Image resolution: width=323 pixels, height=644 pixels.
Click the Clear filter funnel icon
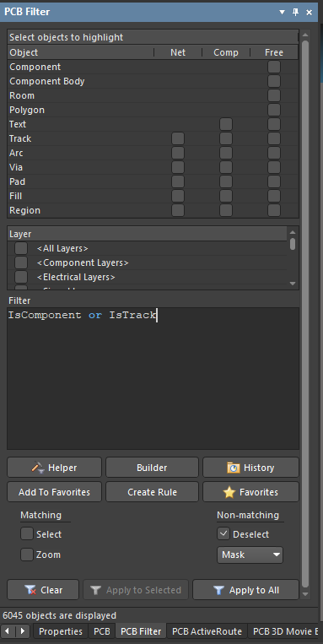[x=30, y=590]
